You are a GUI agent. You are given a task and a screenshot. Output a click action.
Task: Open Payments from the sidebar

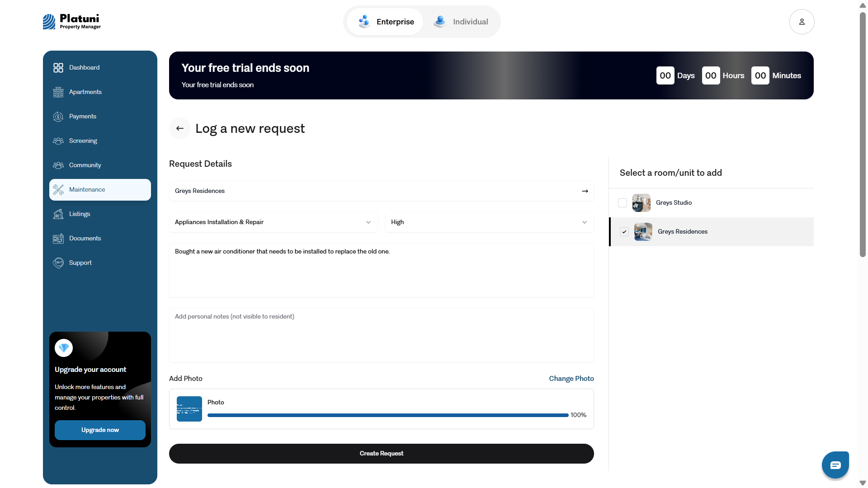click(100, 117)
